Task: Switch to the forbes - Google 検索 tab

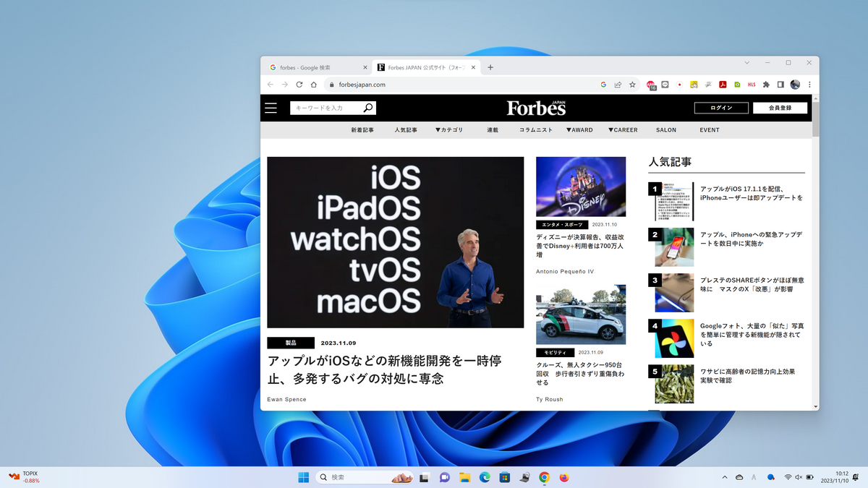Action: (318, 67)
